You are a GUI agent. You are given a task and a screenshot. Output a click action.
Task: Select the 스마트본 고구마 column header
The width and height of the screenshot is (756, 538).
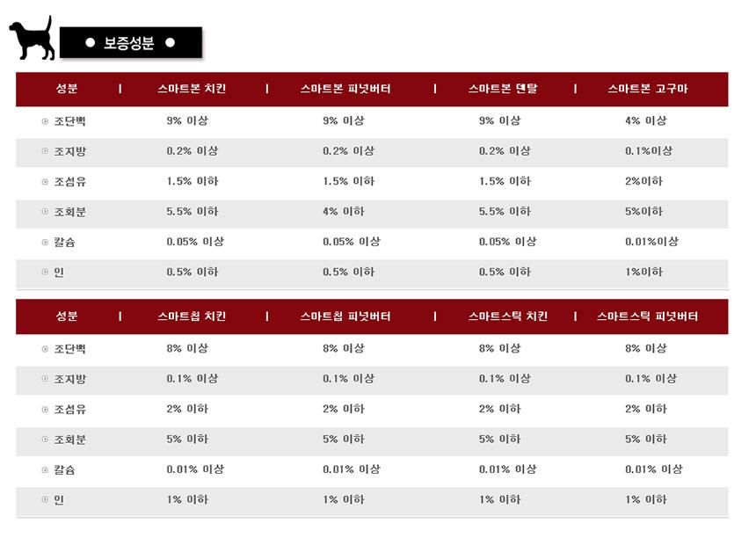[x=647, y=89]
